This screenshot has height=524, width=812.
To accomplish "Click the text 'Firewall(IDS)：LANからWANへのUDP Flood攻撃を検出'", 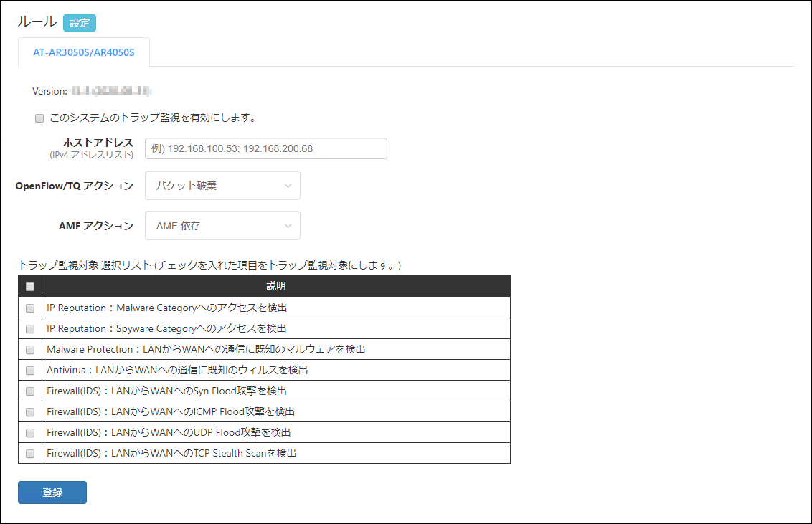I will pos(169,432).
